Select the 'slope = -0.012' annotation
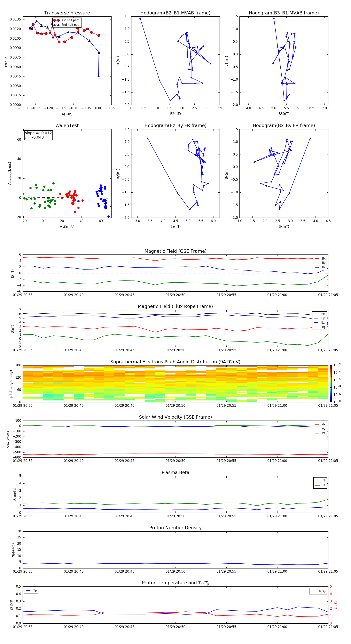Image resolution: width=351 pixels, height=644 pixels. coord(38,133)
